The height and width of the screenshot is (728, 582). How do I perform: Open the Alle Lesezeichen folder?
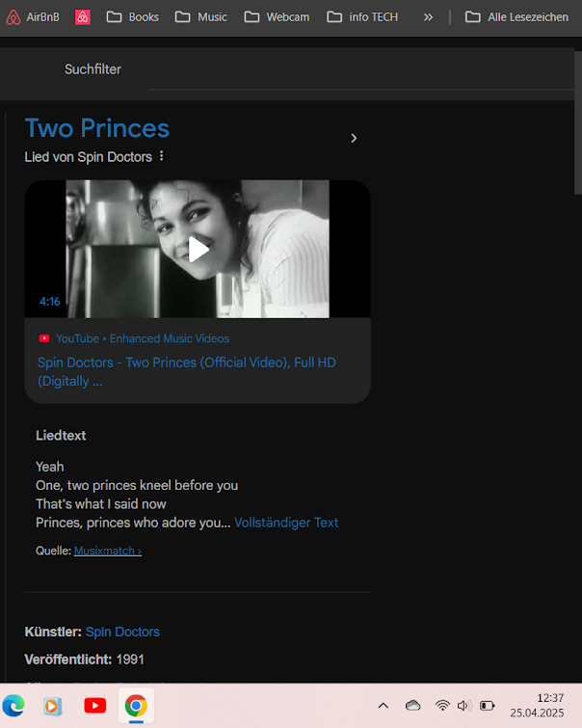[516, 17]
